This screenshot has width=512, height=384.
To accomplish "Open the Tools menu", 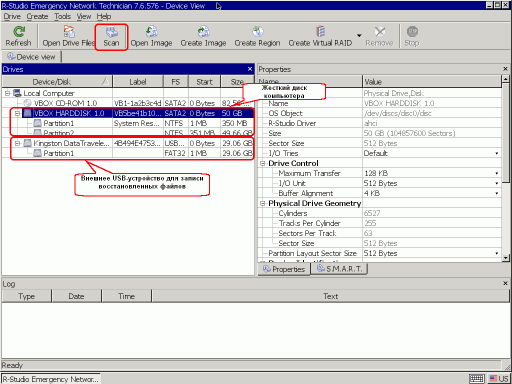I will [x=63, y=16].
